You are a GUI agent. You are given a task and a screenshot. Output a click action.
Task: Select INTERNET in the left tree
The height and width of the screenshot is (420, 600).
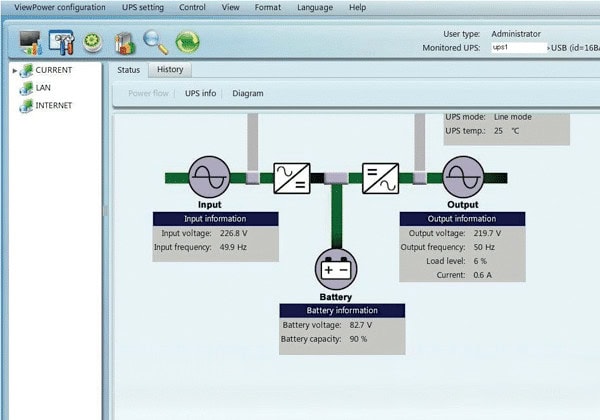click(54, 105)
